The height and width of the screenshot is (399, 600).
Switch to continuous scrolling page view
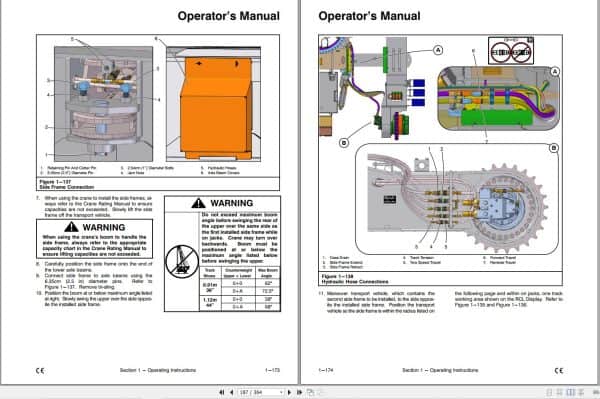[x=559, y=392]
